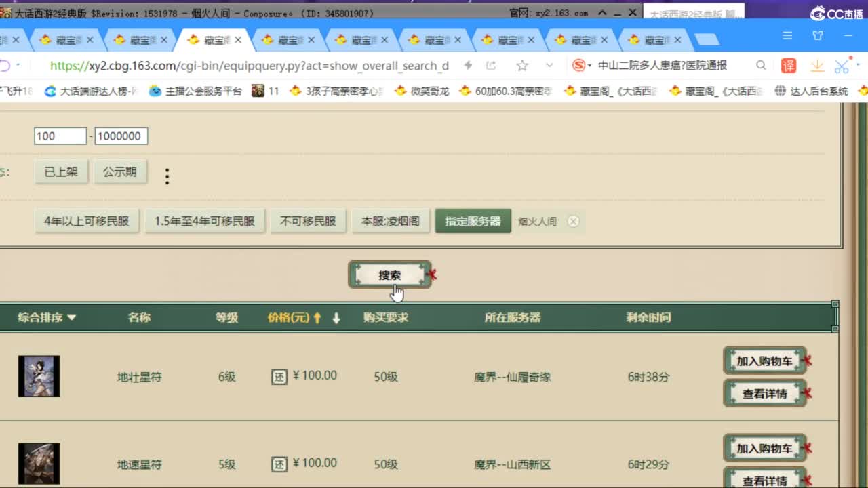Viewport: 868px width, 488px height.
Task: Open the back-button history dropdown arrow
Action: (x=18, y=66)
